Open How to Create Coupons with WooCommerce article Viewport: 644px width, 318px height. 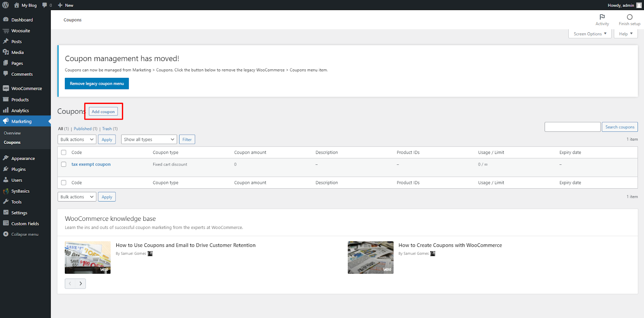[450, 245]
